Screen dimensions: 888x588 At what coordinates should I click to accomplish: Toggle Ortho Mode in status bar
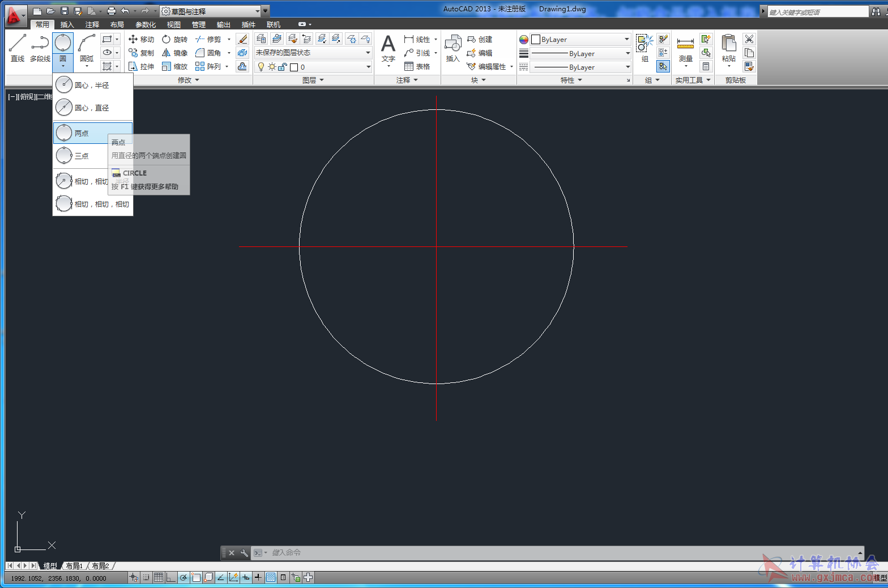pos(171,577)
